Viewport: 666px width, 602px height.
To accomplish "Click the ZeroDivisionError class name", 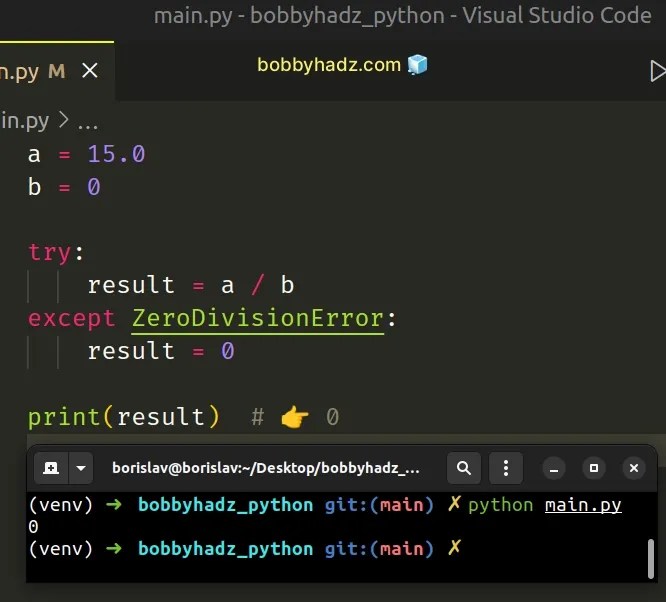I will tap(257, 318).
